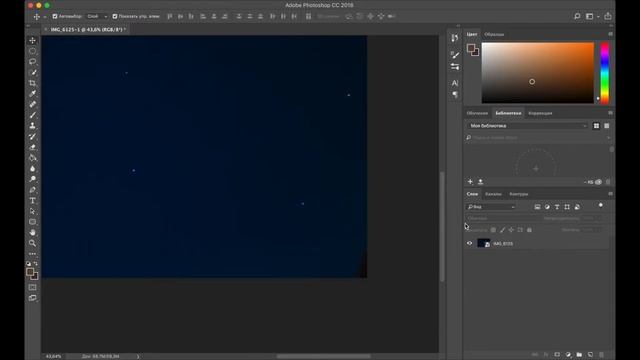Screen dimensions: 640x360
Task: Click the foreground color swatch in Color panel
Action: 471,48
